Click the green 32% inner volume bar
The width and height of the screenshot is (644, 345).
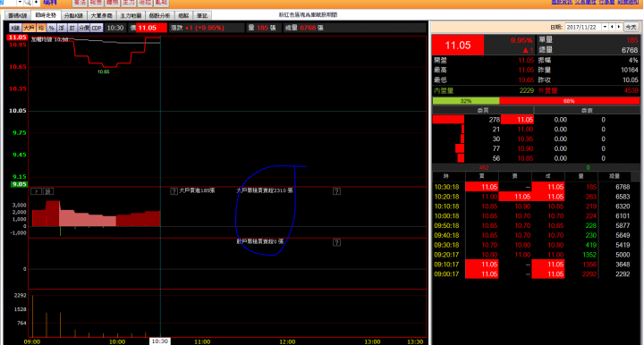click(466, 101)
